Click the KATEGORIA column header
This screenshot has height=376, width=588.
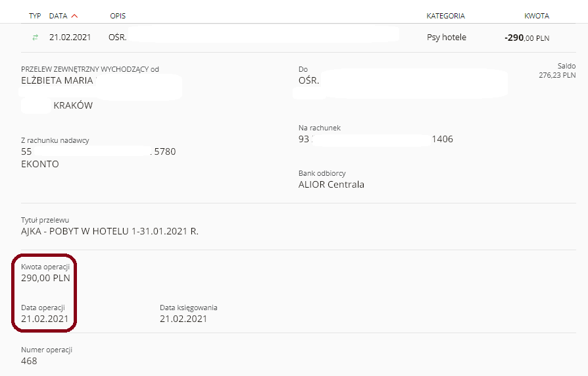pos(445,16)
